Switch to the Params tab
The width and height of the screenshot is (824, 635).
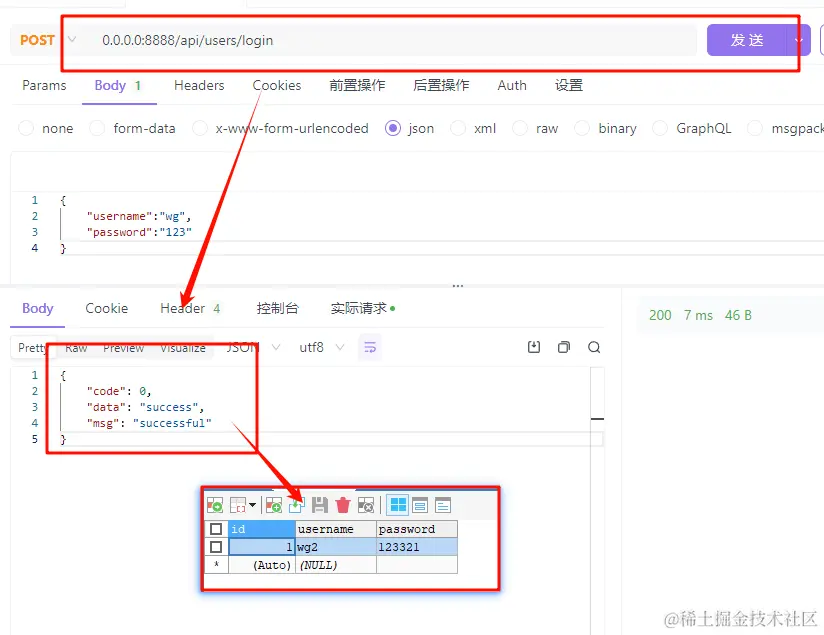44,85
